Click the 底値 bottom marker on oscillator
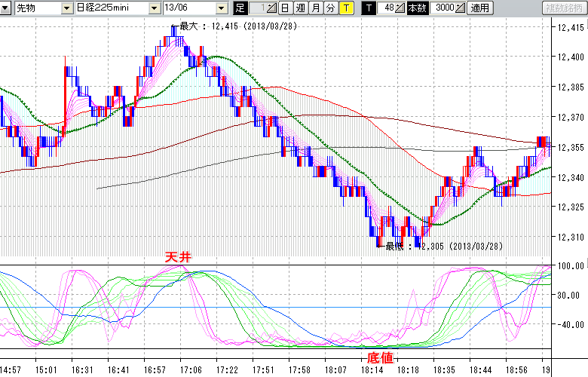 pos(380,356)
